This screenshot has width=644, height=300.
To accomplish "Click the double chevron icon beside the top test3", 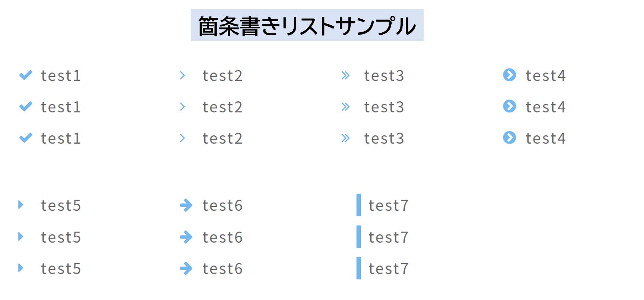I will (x=345, y=75).
